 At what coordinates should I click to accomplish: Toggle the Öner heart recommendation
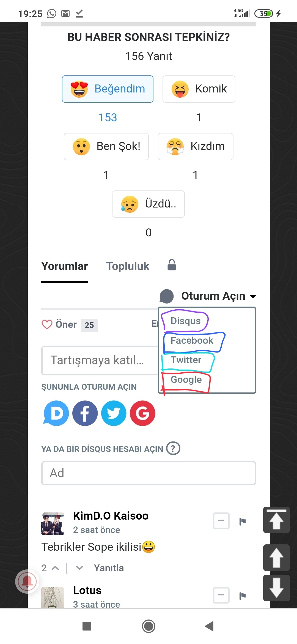click(x=47, y=324)
